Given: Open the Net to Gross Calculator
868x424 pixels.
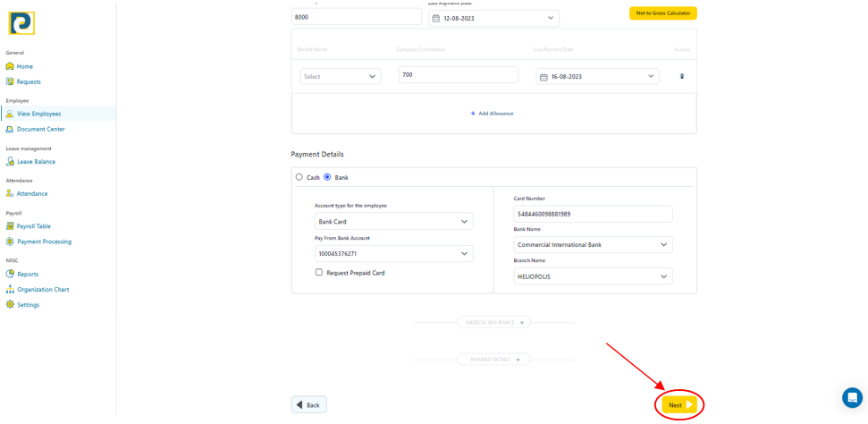Looking at the screenshot, I should [x=662, y=13].
